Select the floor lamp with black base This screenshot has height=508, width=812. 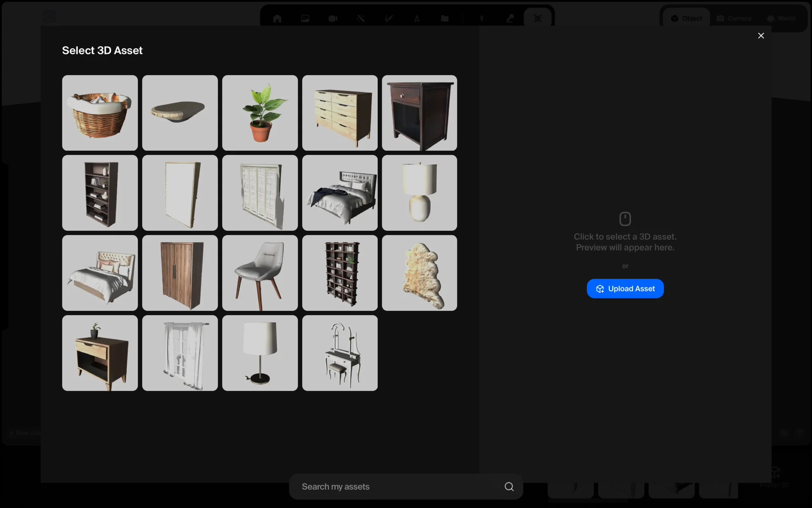[260, 353]
